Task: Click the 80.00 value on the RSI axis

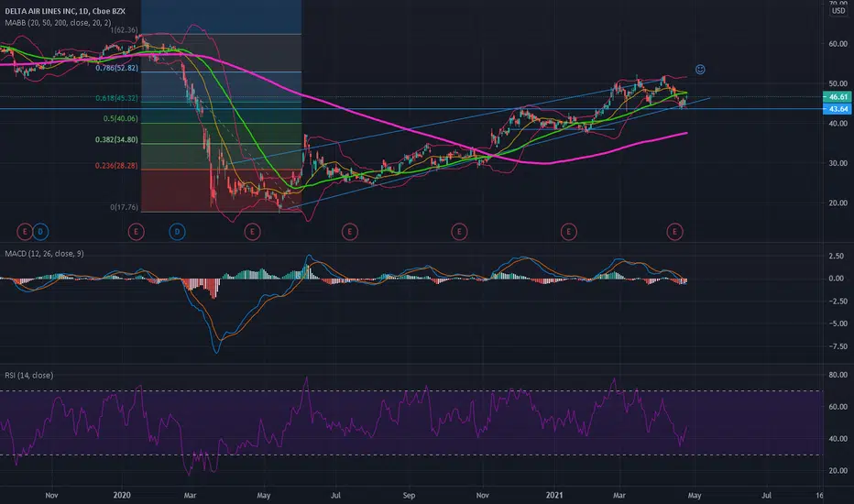Action: [838, 375]
